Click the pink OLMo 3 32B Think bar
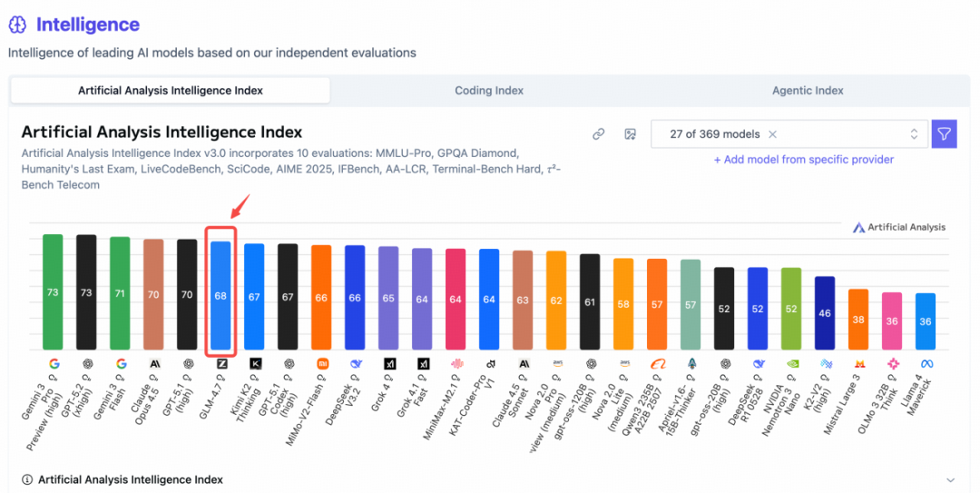The height and width of the screenshot is (493, 980). [892, 320]
